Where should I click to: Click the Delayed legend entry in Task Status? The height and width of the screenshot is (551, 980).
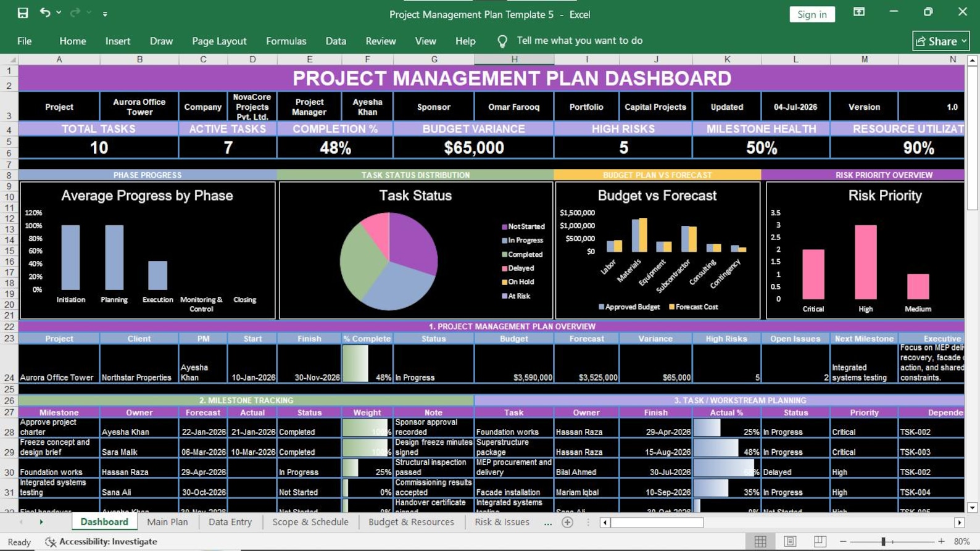pos(518,268)
